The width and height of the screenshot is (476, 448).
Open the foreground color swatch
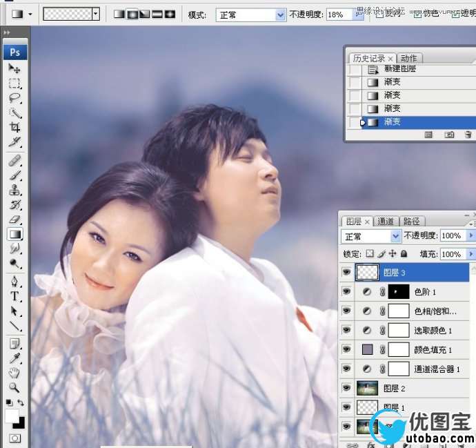click(x=11, y=416)
